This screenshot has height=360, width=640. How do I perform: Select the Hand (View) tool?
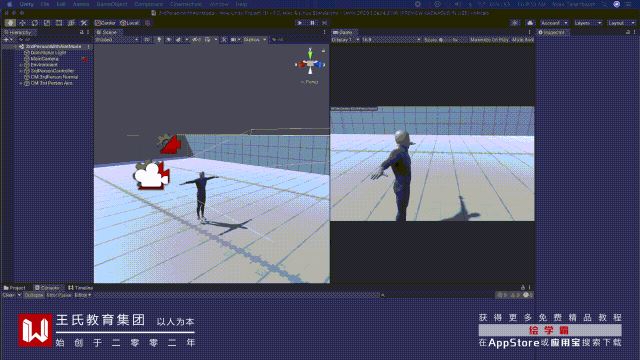coord(10,23)
